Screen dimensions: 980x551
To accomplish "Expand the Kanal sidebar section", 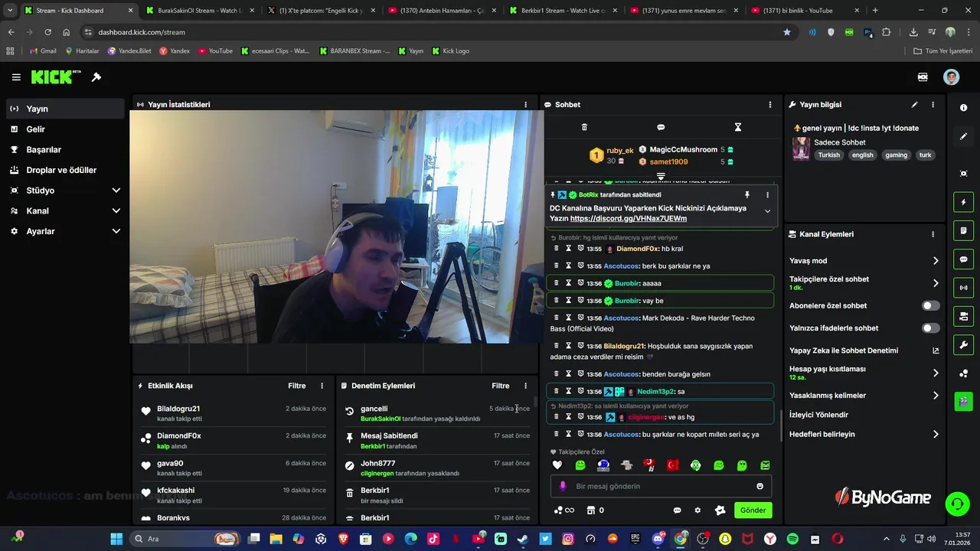I will tap(65, 210).
